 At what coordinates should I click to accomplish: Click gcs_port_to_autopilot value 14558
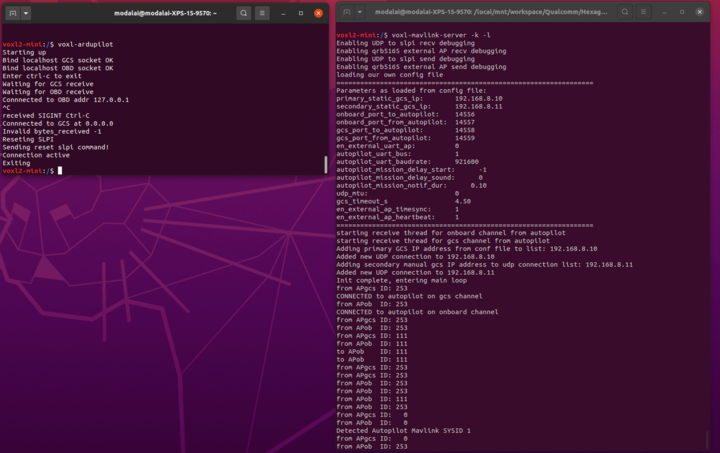(465, 130)
